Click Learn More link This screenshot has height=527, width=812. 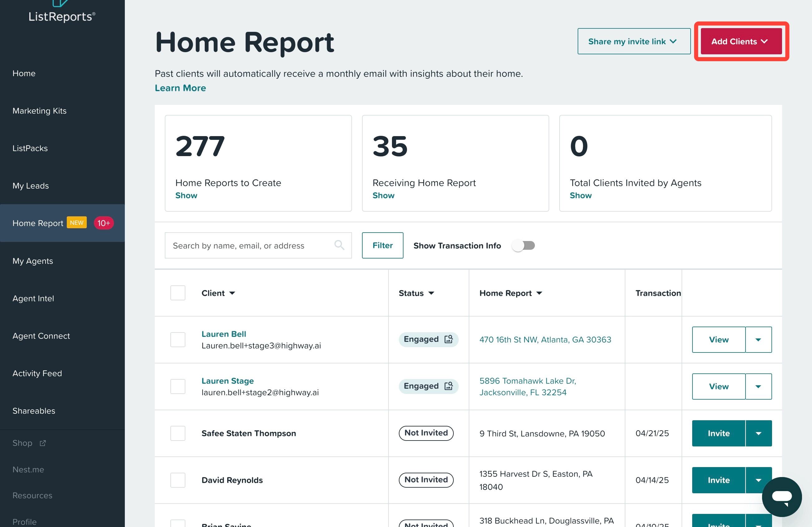click(180, 88)
